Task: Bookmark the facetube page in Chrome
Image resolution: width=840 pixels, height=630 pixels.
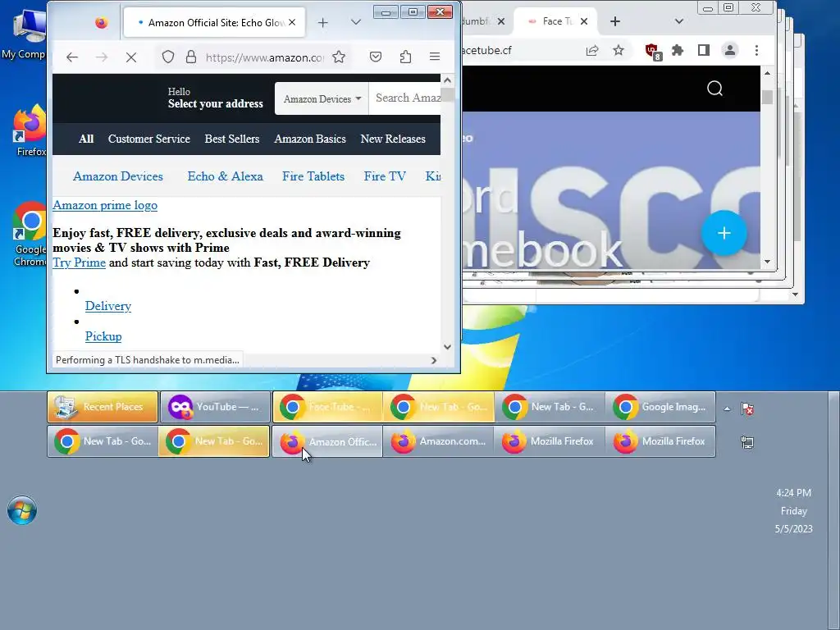Action: [x=619, y=50]
